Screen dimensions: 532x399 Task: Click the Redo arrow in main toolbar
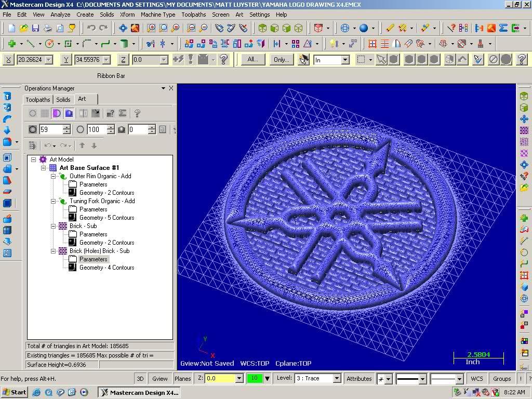point(103,28)
